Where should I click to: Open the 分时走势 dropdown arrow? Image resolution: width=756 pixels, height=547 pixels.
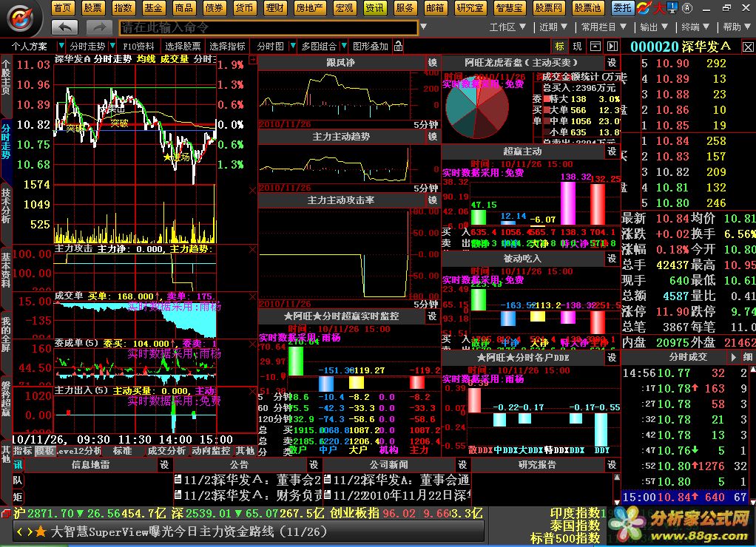(112, 47)
